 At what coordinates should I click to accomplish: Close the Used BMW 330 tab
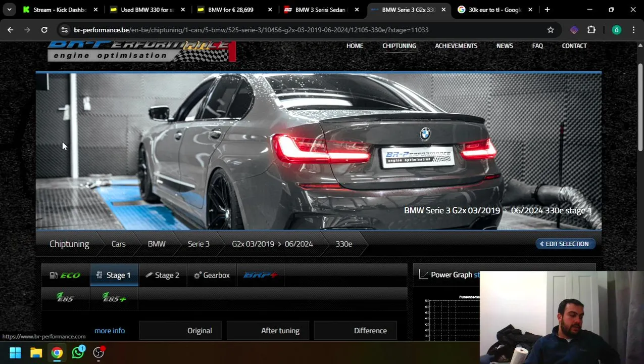(x=183, y=10)
